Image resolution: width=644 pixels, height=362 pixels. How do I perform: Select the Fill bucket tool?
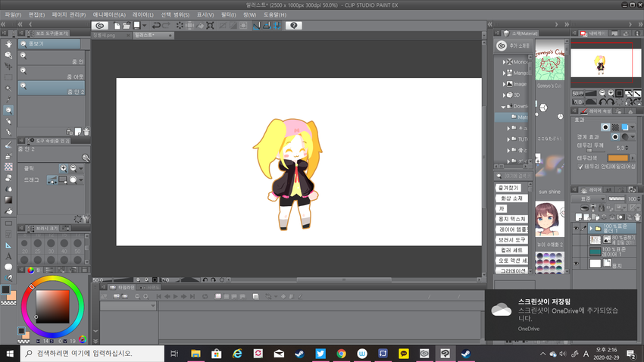point(8,211)
